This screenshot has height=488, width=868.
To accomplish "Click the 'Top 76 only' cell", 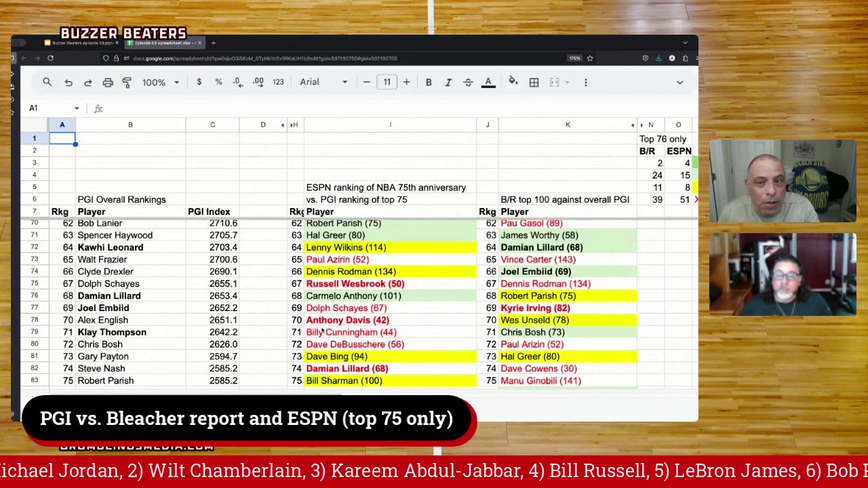I will point(663,139).
